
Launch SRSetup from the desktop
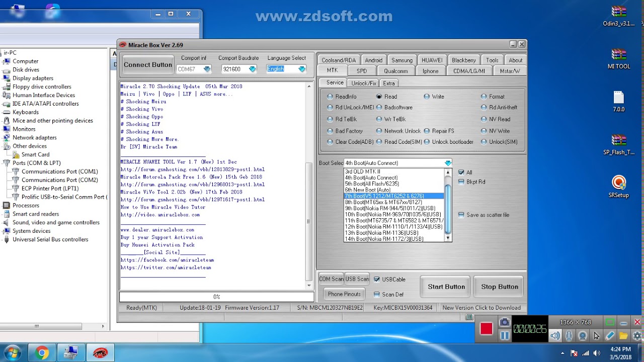tap(618, 187)
